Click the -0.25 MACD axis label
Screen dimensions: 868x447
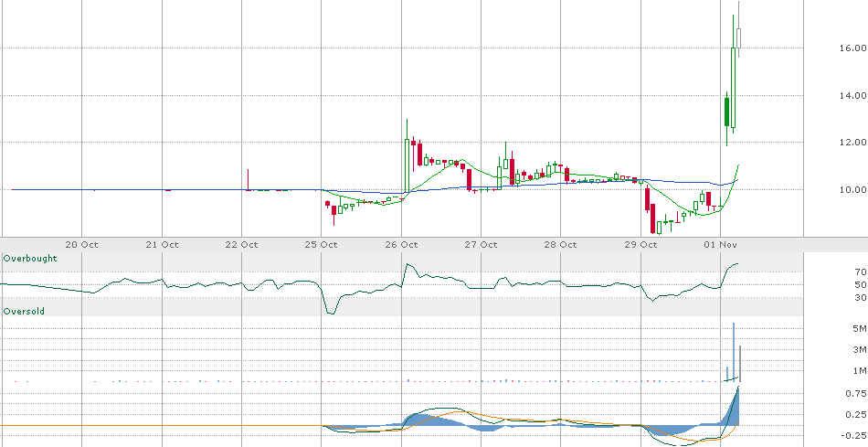pyautogui.click(x=854, y=435)
